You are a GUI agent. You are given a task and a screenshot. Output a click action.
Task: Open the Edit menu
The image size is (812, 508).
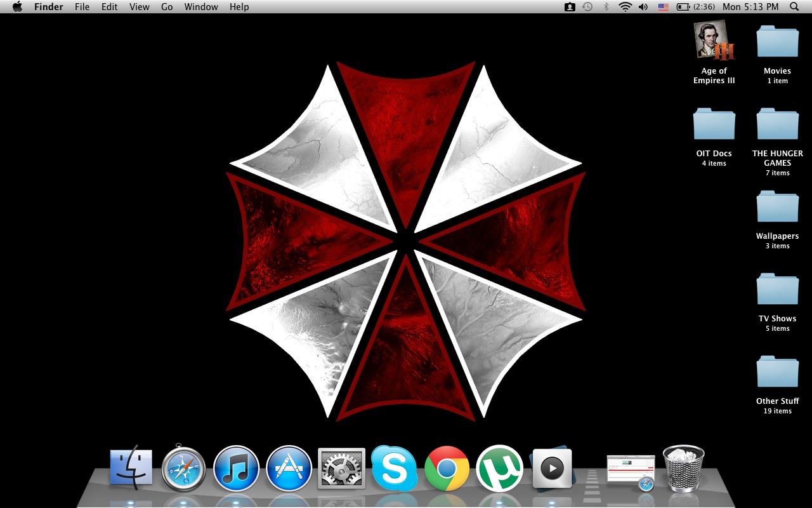click(x=110, y=7)
